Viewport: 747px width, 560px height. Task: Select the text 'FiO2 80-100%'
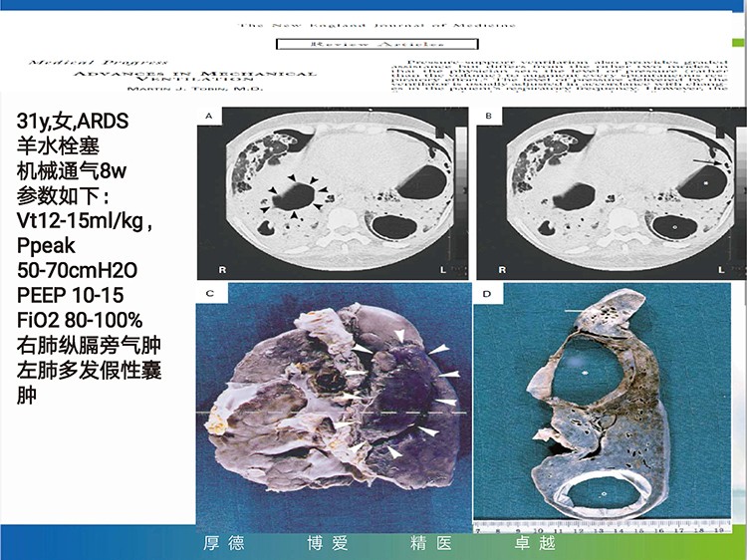[80, 320]
